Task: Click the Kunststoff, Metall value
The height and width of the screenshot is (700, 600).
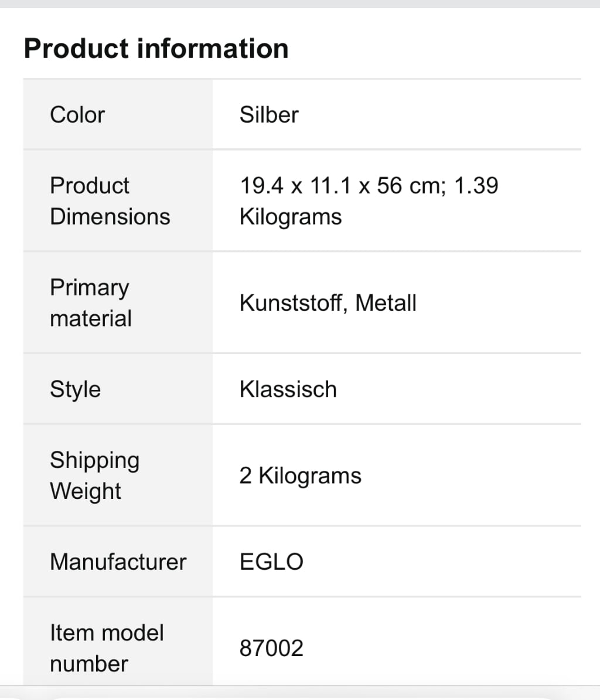Action: coord(328,303)
